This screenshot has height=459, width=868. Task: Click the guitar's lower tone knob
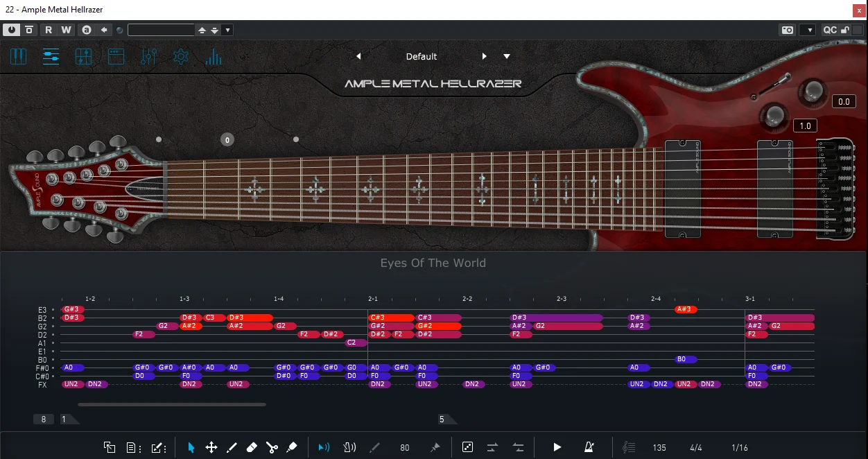point(774,115)
